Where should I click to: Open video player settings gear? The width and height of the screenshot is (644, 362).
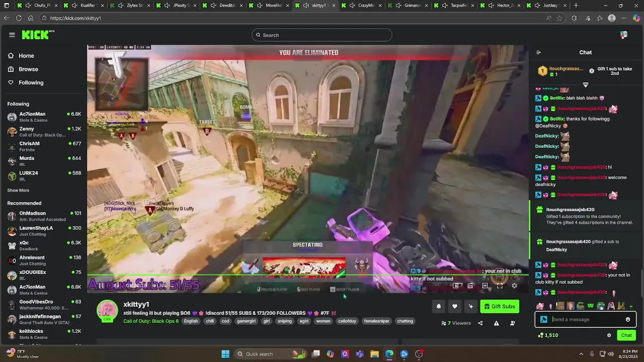tap(514, 286)
